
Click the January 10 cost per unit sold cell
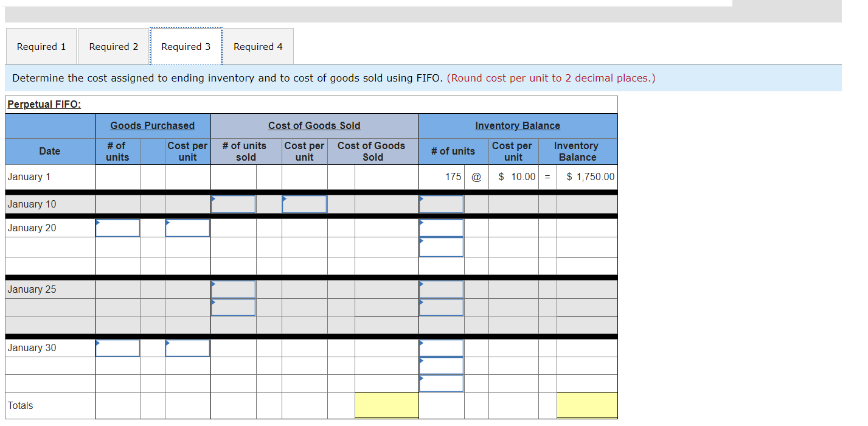pos(304,204)
